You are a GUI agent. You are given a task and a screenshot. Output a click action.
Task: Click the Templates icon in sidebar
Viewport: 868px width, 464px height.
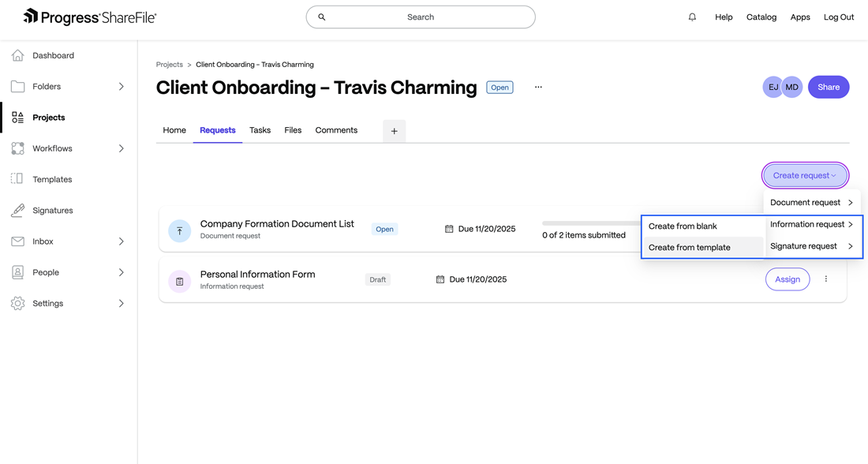(x=17, y=179)
